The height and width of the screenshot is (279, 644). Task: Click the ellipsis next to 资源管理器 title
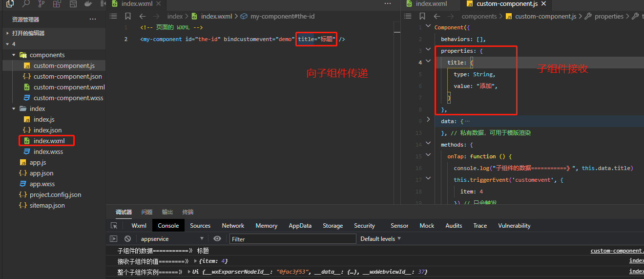coord(93,20)
